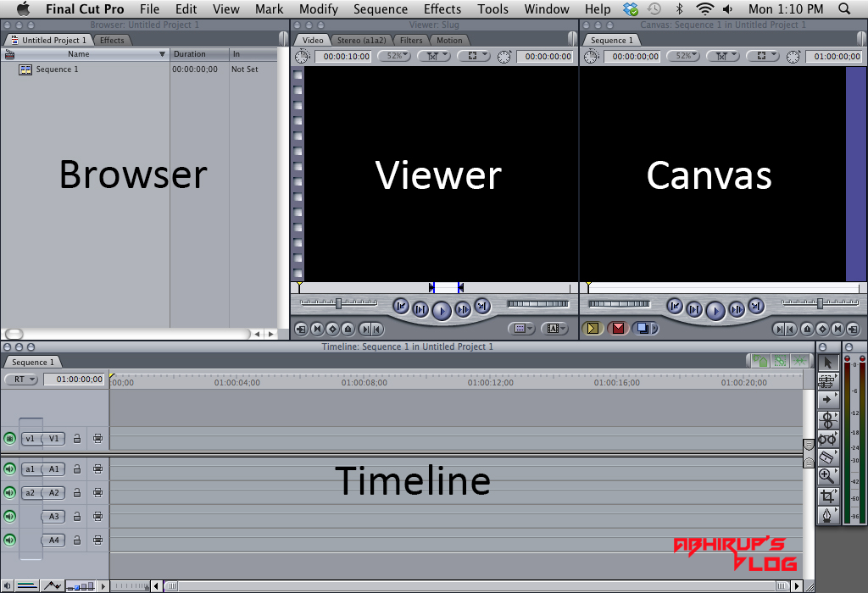Image resolution: width=868 pixels, height=593 pixels.
Task: Select the Crop tool
Action: 828,496
